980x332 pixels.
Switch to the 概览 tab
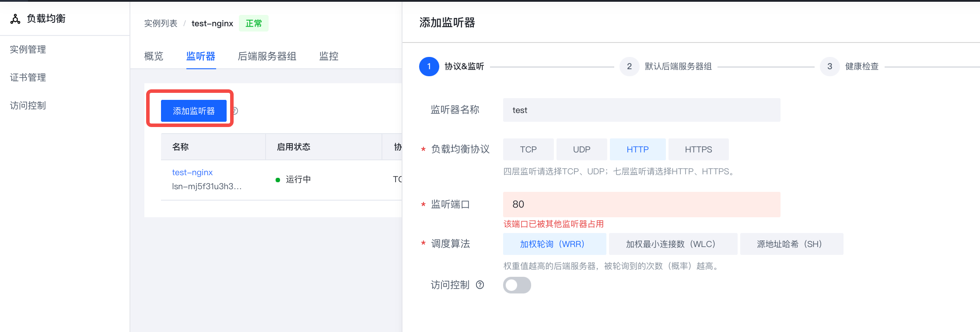[x=154, y=56]
